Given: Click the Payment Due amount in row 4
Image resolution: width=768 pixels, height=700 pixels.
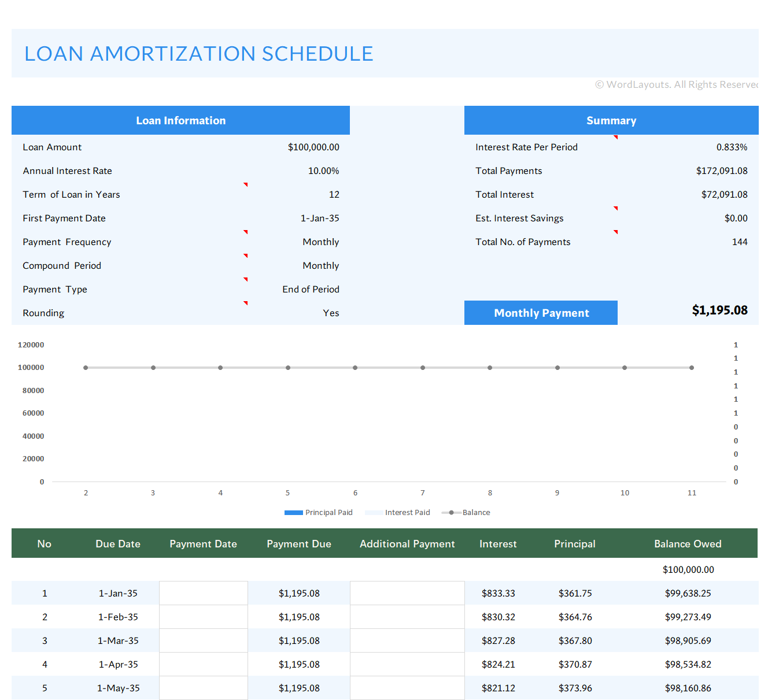Looking at the screenshot, I should (299, 665).
